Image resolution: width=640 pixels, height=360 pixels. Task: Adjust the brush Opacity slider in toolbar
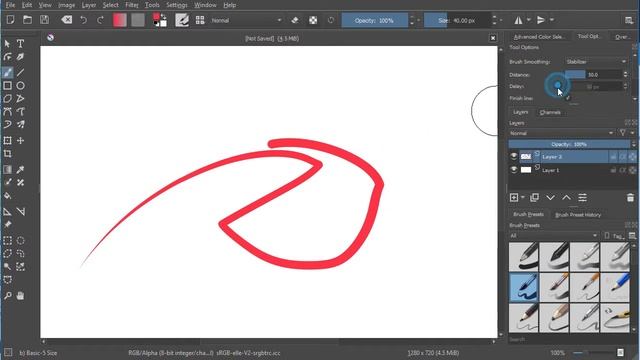374,20
